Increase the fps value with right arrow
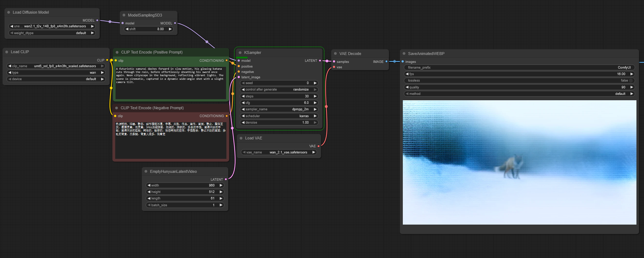644x258 pixels. pyautogui.click(x=632, y=74)
